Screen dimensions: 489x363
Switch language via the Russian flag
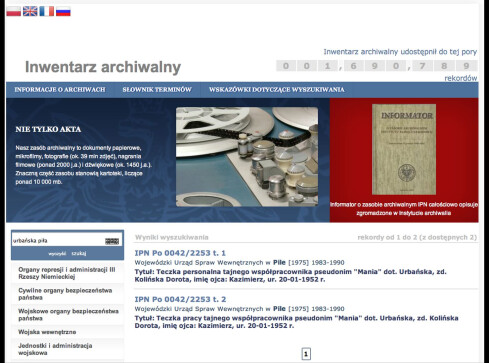point(63,11)
